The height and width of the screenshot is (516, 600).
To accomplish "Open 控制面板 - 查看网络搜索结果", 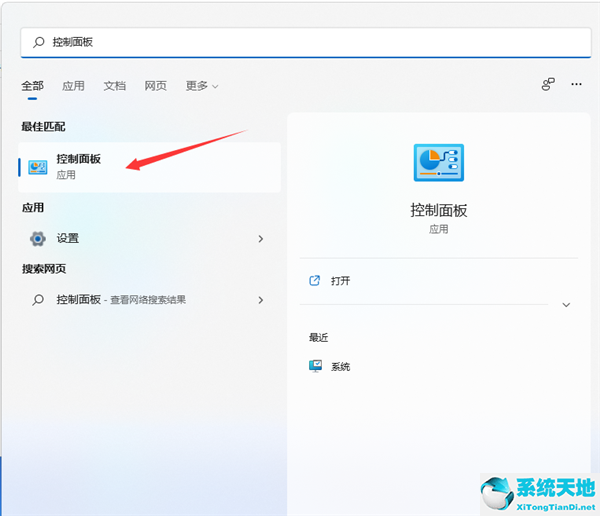I will point(147,300).
